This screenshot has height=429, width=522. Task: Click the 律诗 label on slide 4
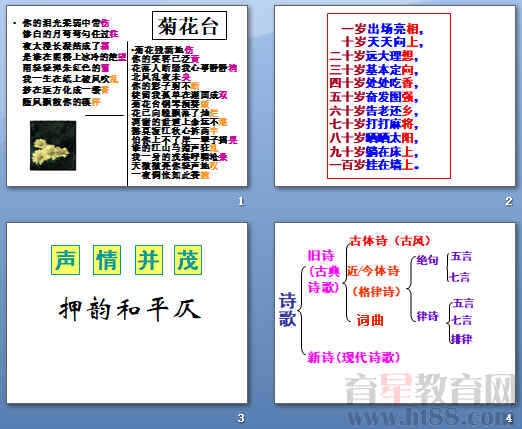click(427, 316)
